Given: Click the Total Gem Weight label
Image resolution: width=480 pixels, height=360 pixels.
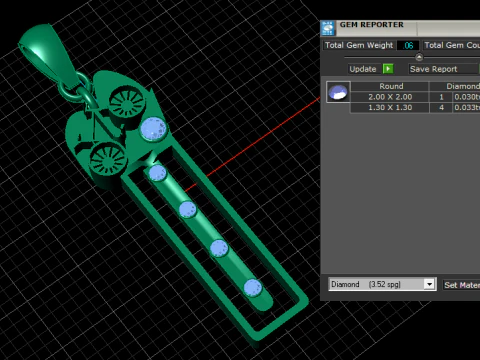Looking at the screenshot, I should [x=359, y=45].
